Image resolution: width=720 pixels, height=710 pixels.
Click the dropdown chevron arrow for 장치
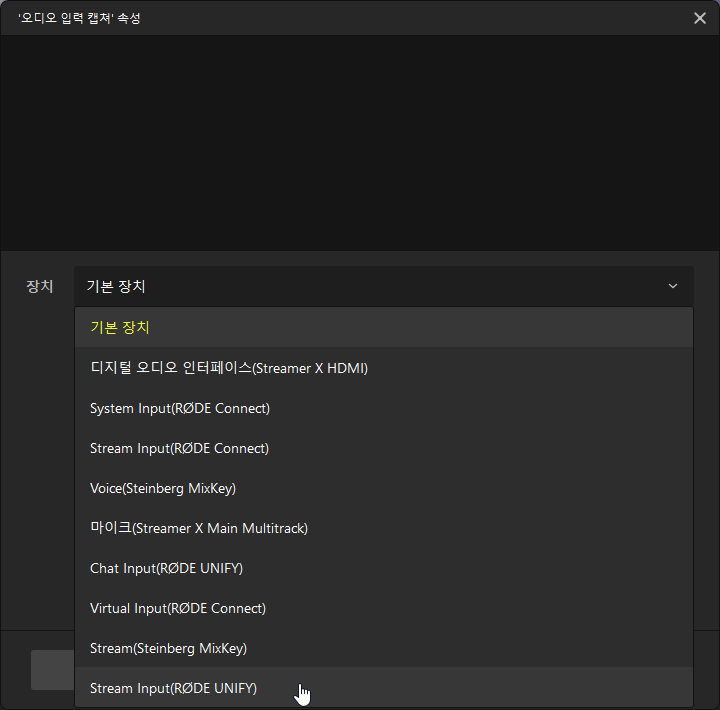pyautogui.click(x=673, y=286)
